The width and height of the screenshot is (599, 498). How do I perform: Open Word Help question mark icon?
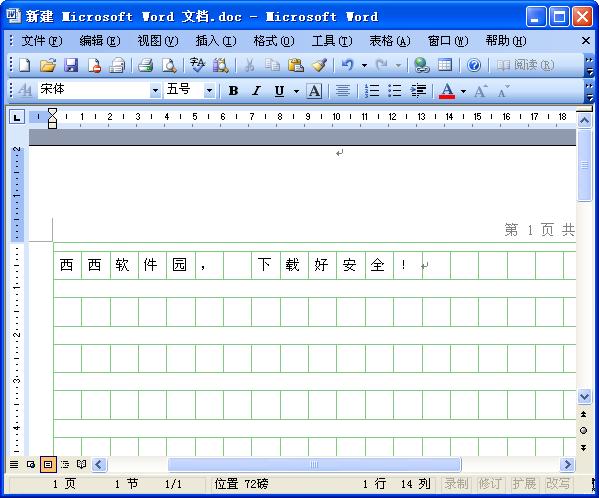pyautogui.click(x=474, y=65)
